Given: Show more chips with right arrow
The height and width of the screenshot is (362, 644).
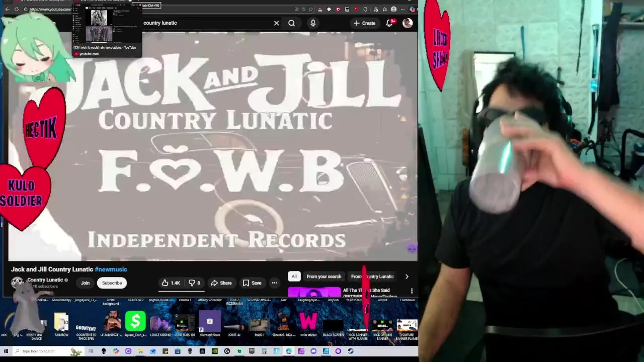Looking at the screenshot, I should point(407,277).
